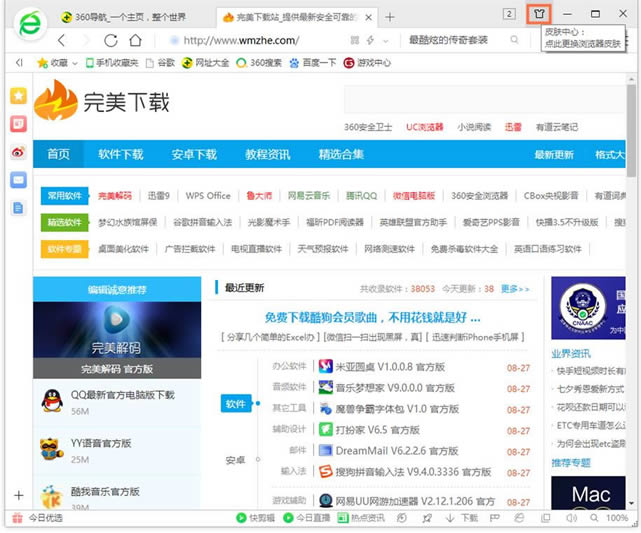Open the 谷歌 bookmark
The height and width of the screenshot is (533, 641).
[161, 63]
